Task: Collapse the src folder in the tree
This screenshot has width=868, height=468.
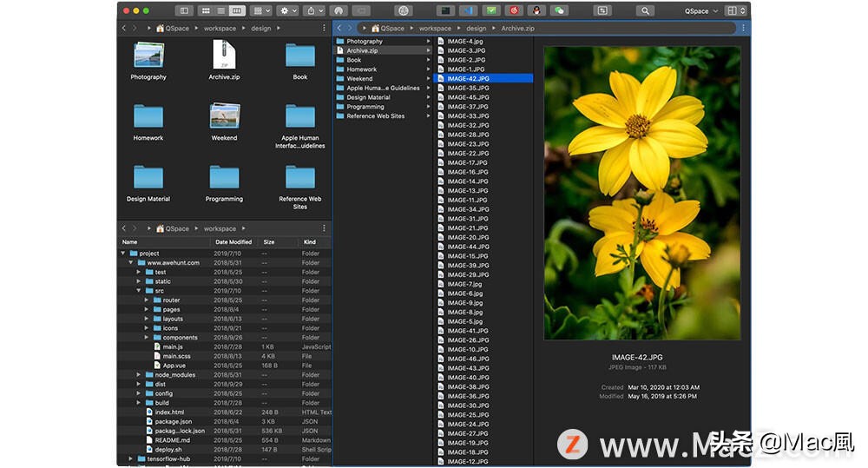Action: coord(139,291)
